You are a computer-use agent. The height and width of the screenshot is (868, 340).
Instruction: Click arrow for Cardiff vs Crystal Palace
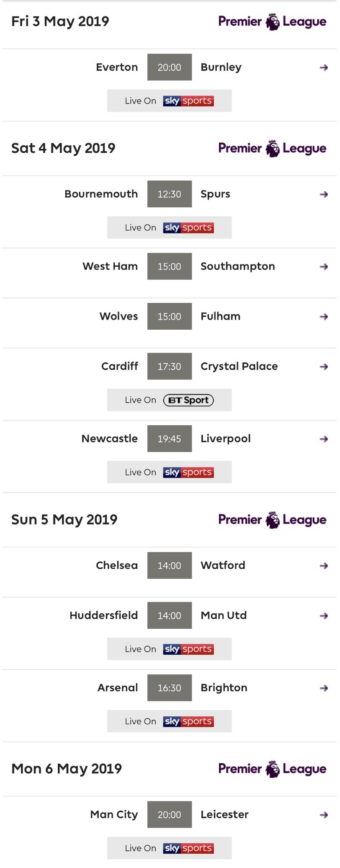[x=324, y=367]
